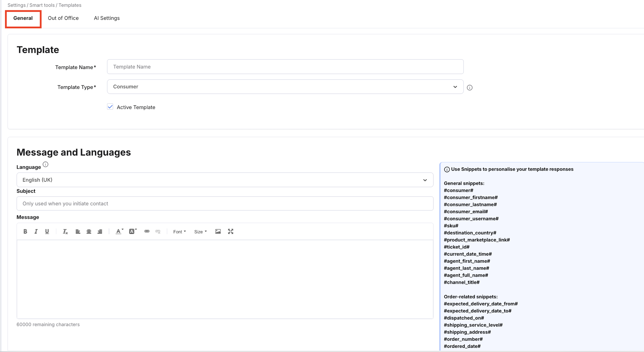
Task: Open the Font dropdown
Action: coord(179,232)
